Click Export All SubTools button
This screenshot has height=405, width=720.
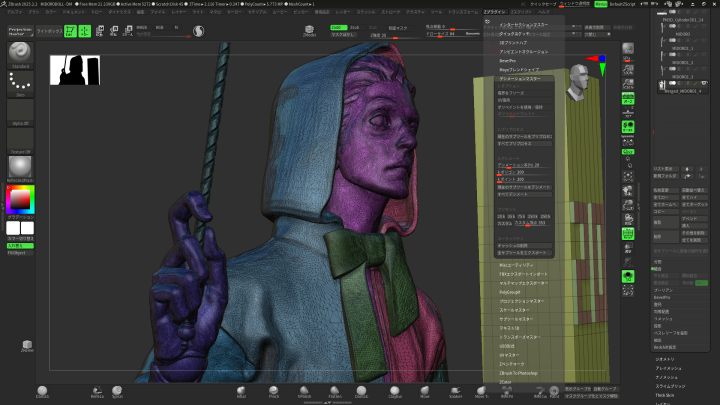524,253
